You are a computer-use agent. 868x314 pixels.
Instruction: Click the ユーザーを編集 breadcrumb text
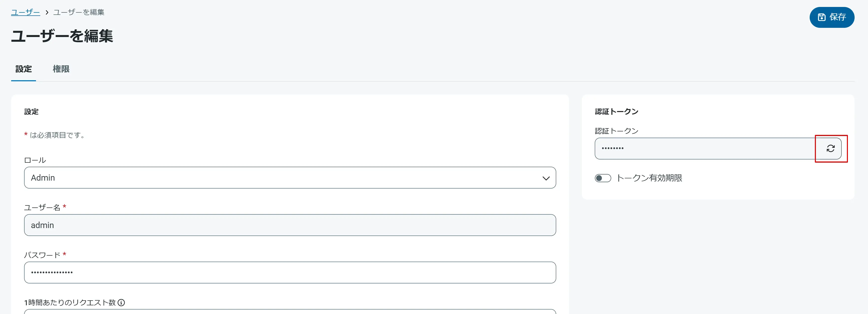click(79, 12)
